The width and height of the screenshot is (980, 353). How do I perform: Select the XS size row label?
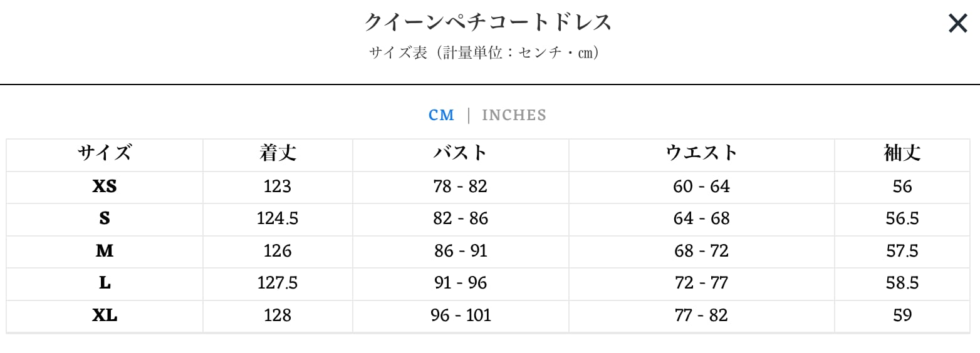tap(105, 187)
